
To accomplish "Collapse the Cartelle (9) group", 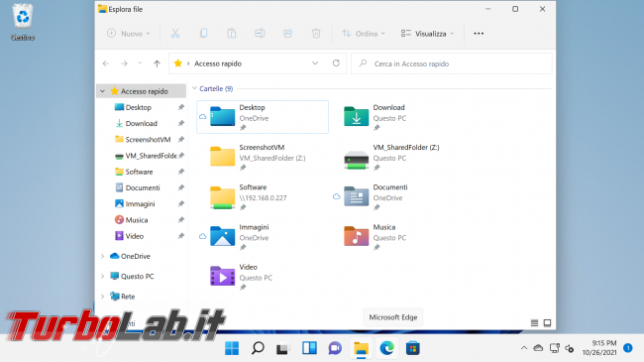I will point(194,88).
